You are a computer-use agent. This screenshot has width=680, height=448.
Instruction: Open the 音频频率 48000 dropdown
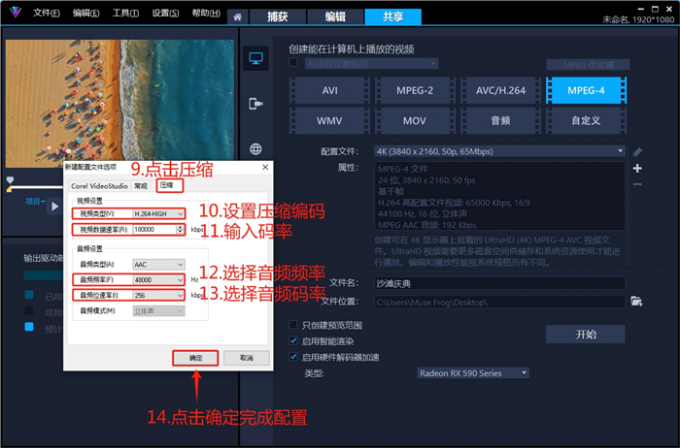click(x=159, y=280)
